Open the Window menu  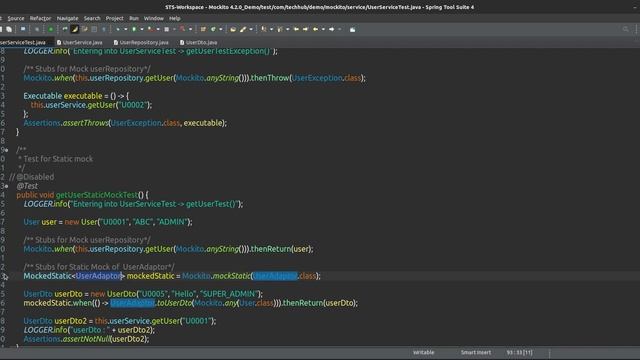point(153,18)
